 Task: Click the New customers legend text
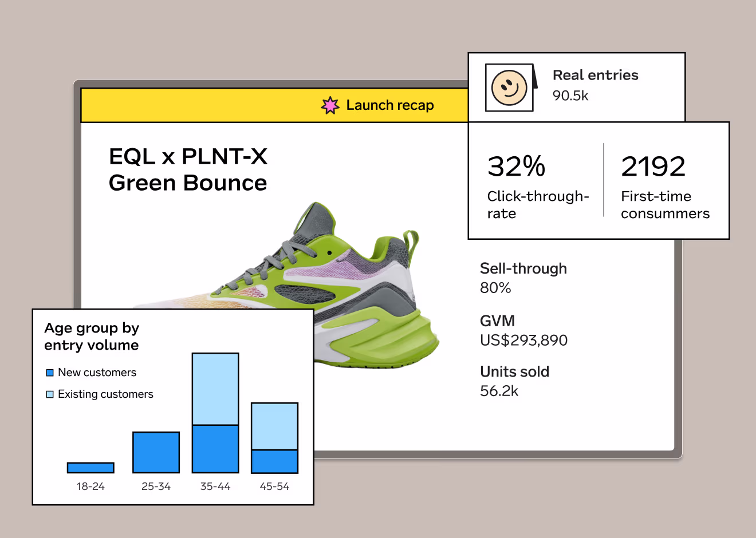(x=97, y=373)
